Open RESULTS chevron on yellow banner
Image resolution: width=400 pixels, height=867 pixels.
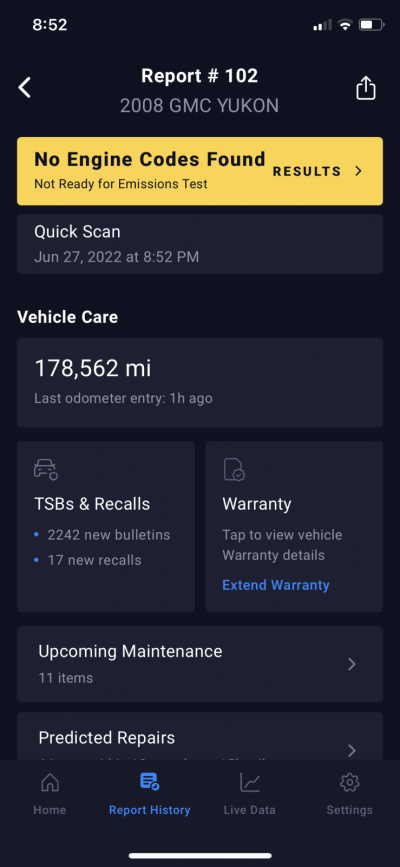(x=359, y=171)
